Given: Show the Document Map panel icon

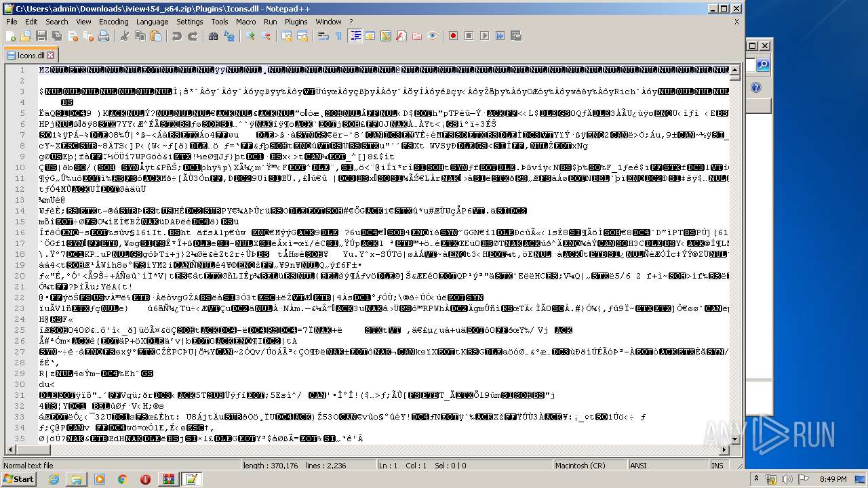Looking at the screenshot, I should [x=386, y=36].
